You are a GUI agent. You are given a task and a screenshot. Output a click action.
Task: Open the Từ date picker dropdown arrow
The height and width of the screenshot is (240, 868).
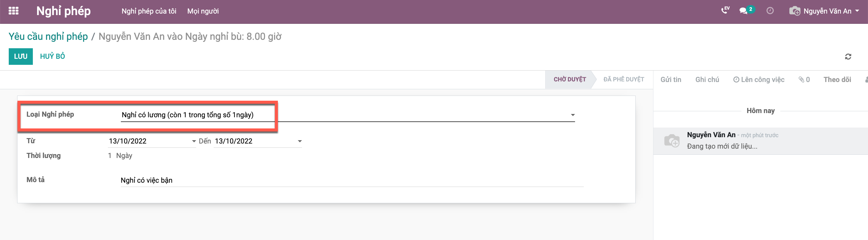[x=194, y=141]
